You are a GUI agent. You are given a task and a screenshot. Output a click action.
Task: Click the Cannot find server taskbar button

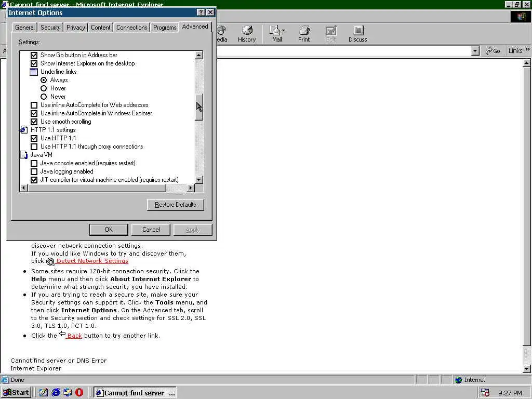pyautogui.click(x=135, y=393)
